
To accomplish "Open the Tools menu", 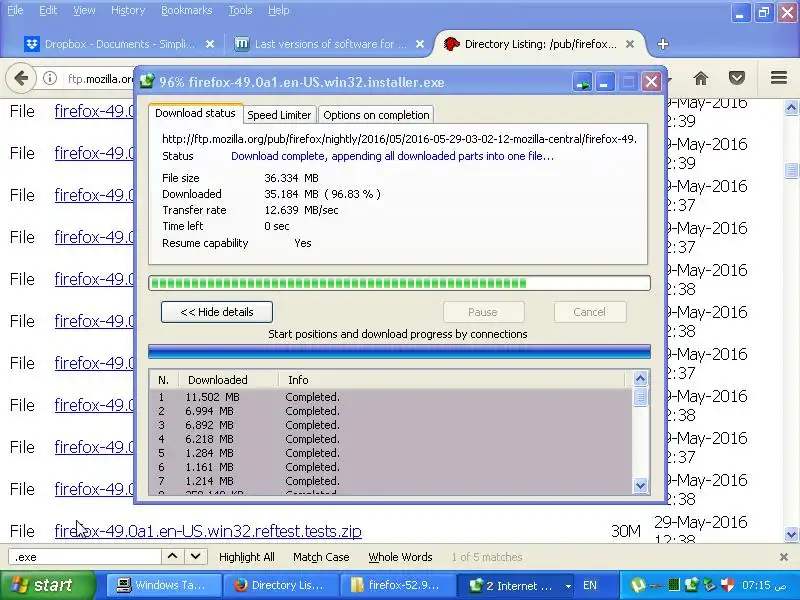I will pyautogui.click(x=240, y=10).
